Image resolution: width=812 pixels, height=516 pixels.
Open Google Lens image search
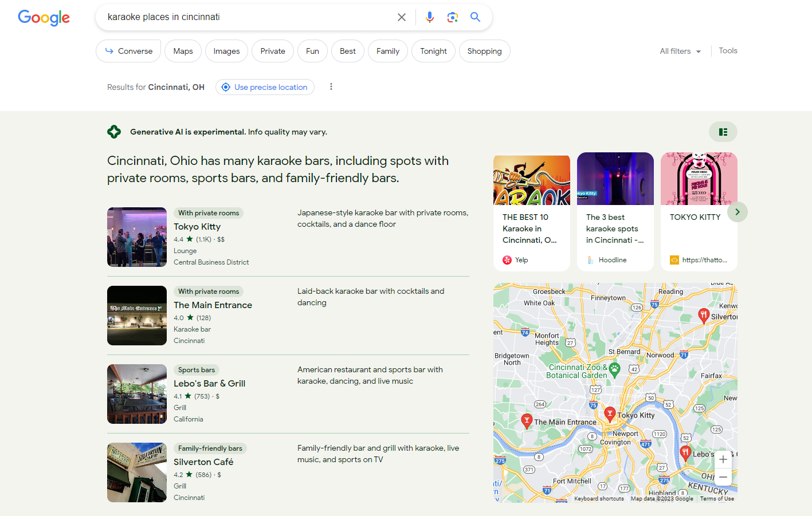click(453, 17)
